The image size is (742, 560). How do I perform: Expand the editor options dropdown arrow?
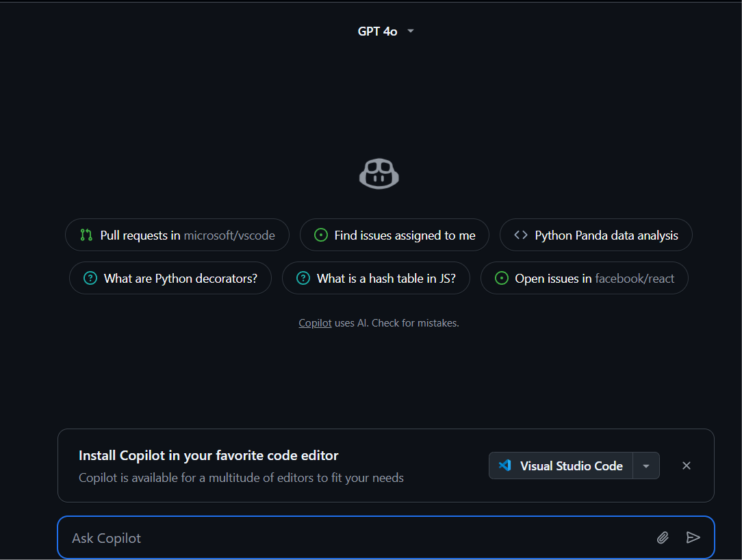pyautogui.click(x=646, y=466)
